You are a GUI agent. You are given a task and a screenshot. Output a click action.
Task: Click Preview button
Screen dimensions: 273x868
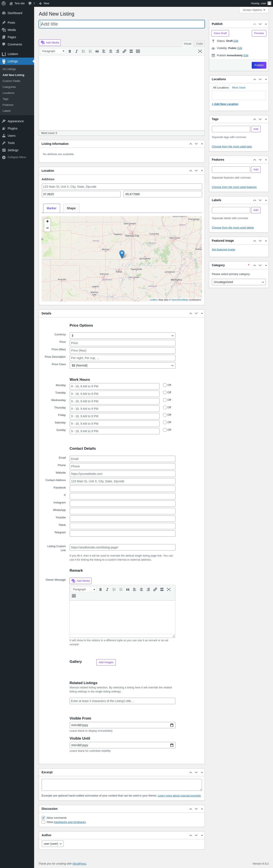coord(259,33)
